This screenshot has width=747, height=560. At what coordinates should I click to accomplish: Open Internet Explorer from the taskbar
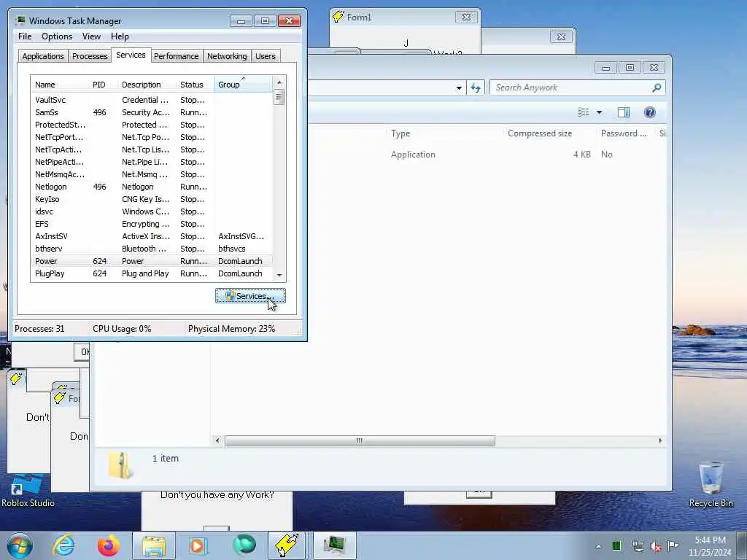click(x=63, y=545)
